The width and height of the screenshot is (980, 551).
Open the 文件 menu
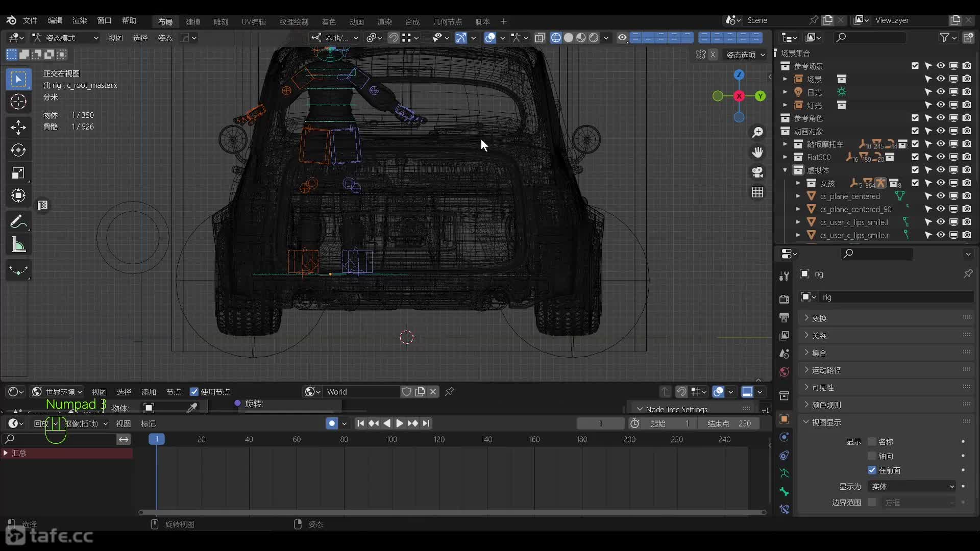click(30, 20)
